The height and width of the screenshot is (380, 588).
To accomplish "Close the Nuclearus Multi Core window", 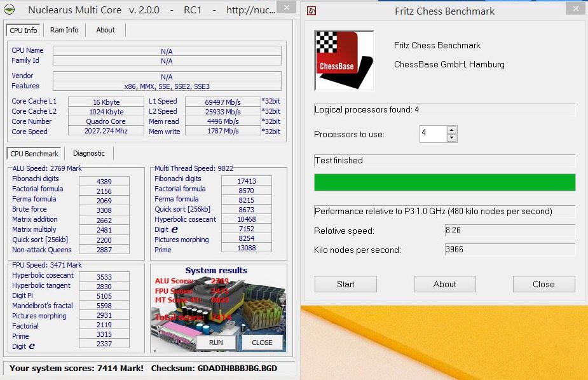I will click(x=287, y=7).
